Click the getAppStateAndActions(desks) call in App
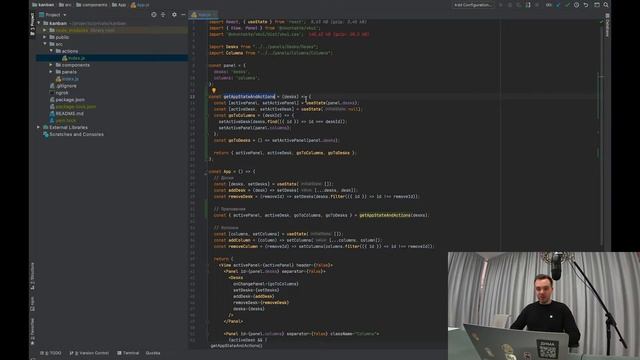 coord(393,215)
